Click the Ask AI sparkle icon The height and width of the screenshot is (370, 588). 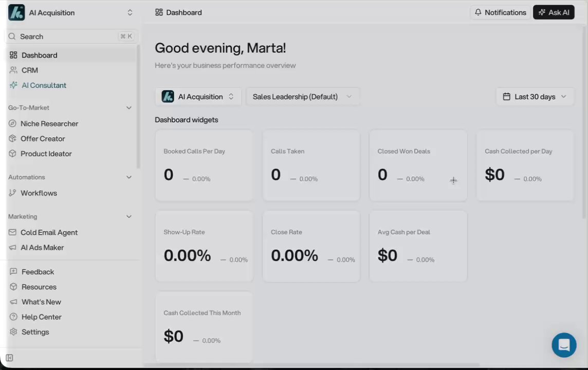tap(542, 12)
